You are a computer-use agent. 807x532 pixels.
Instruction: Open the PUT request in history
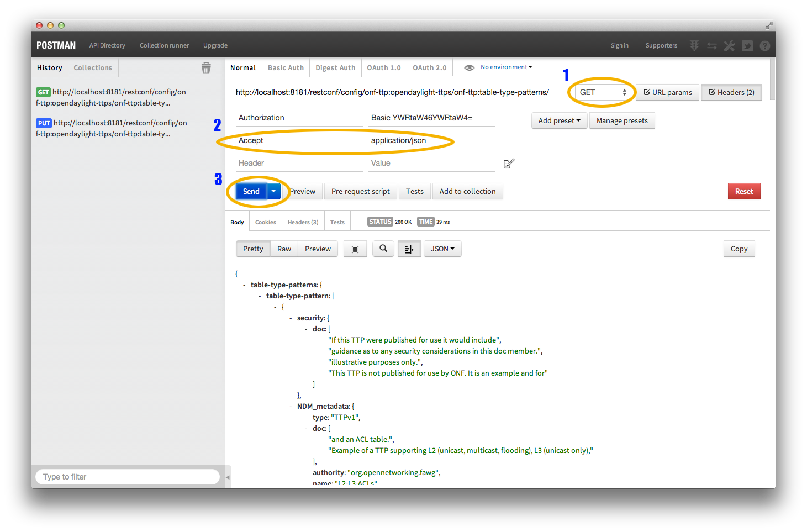(x=112, y=128)
